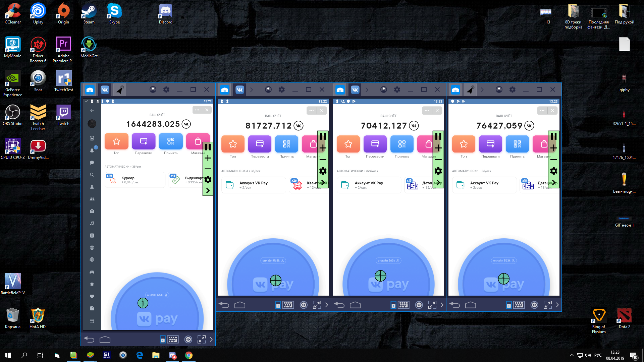Screen dimensions: 644x362
Task: Enter fullscreen in the 70412,127 window's bottom bar
Action: [432, 305]
